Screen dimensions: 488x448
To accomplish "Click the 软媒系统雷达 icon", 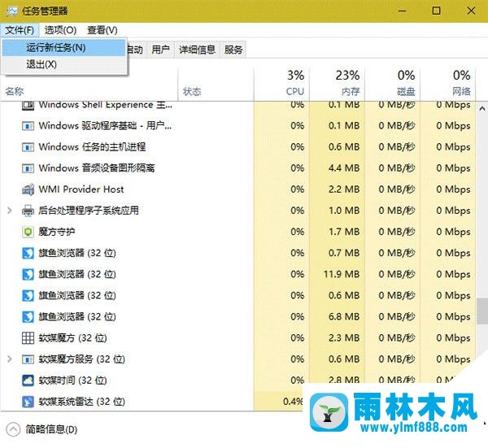I will [x=28, y=402].
